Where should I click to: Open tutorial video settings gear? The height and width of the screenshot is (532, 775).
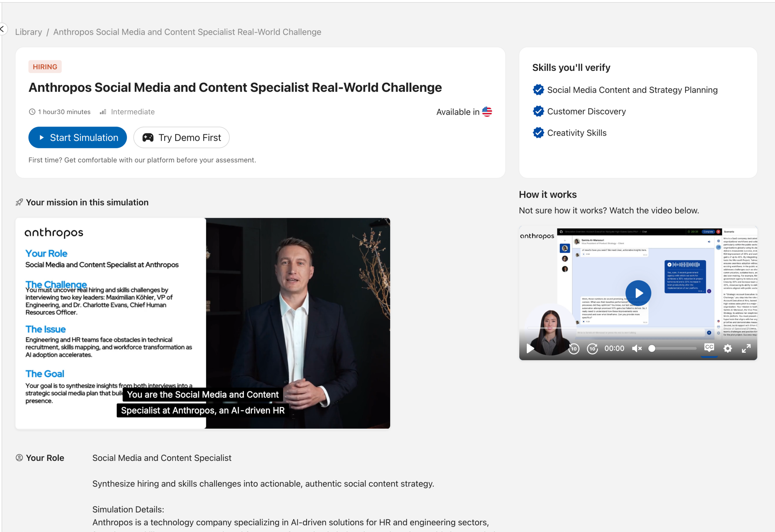pos(728,349)
